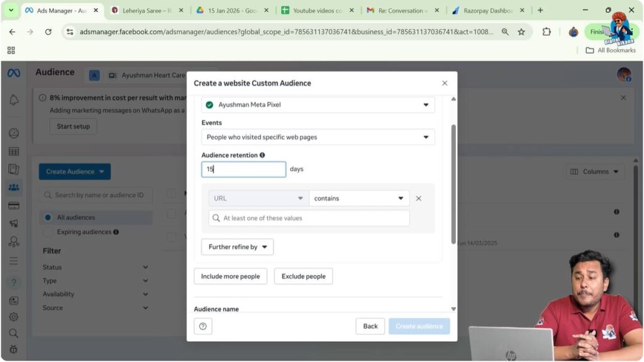The height and width of the screenshot is (362, 644).
Task: Click the Audience retention days field
Action: pyautogui.click(x=243, y=169)
